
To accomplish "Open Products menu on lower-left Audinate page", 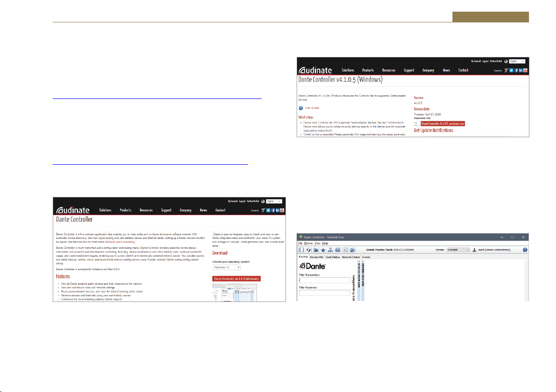I will [x=125, y=210].
